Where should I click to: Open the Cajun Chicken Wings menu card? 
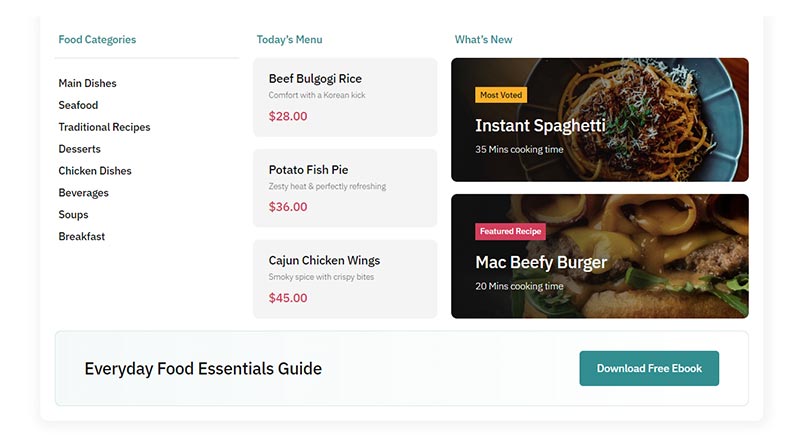(x=344, y=279)
